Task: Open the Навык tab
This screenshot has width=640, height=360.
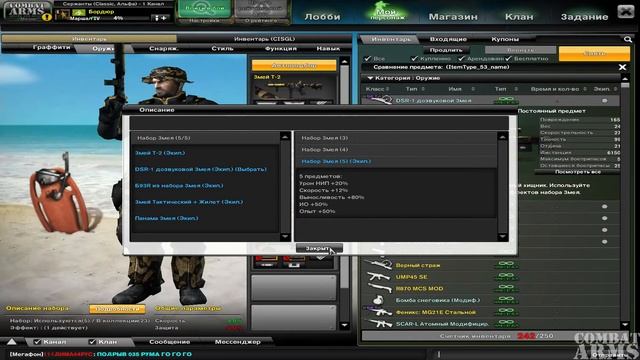Action: pyautogui.click(x=328, y=49)
